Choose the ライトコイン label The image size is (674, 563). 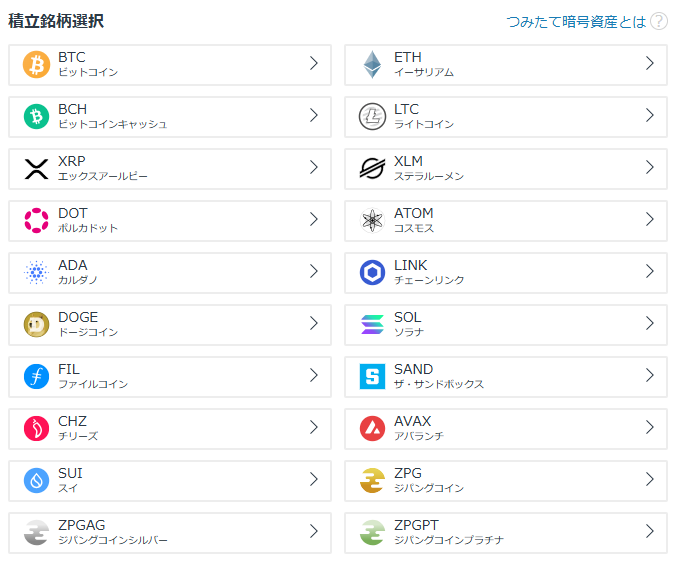tap(424, 124)
